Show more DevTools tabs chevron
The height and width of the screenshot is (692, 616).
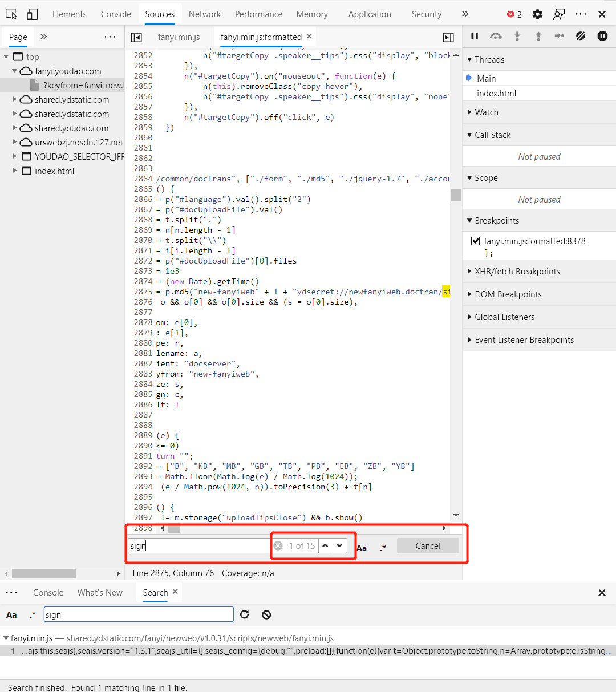[465, 14]
